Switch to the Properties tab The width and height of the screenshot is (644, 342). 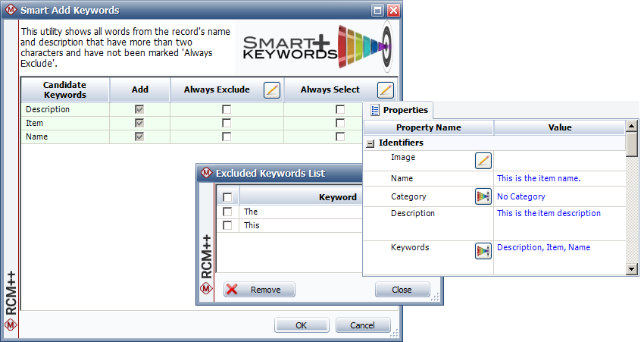coord(399,110)
